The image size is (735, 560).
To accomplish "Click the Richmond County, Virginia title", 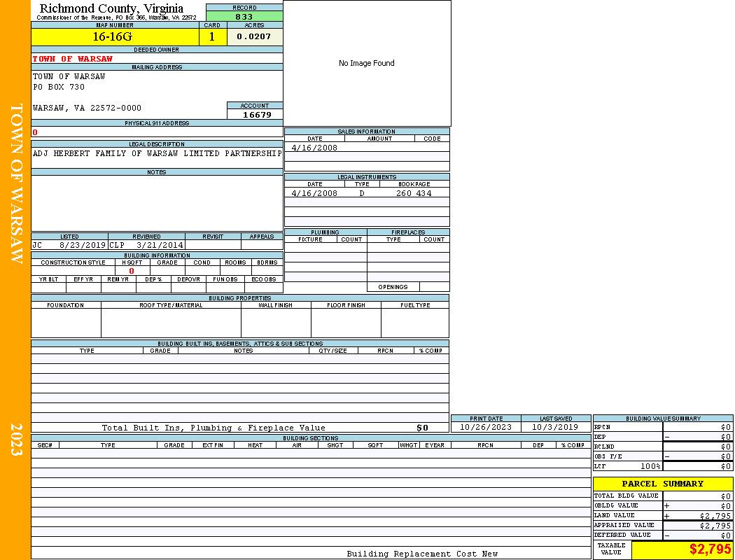I will (111, 8).
